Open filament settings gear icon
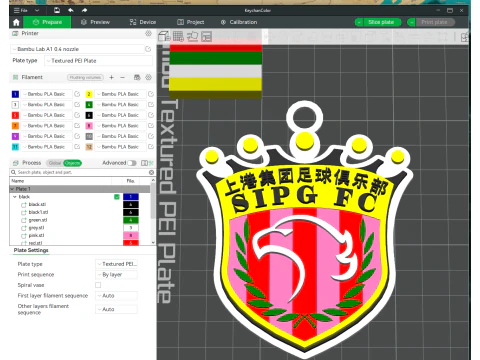Viewport: 480px width, 360px height. pos(148,77)
